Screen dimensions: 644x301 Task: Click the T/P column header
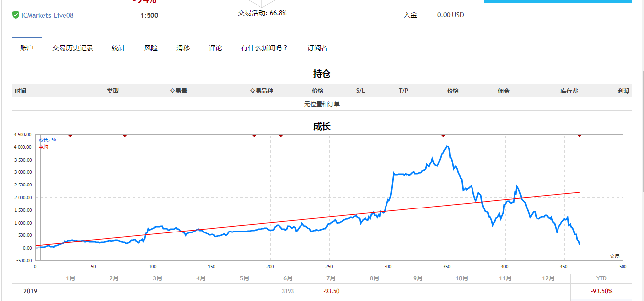(x=403, y=91)
